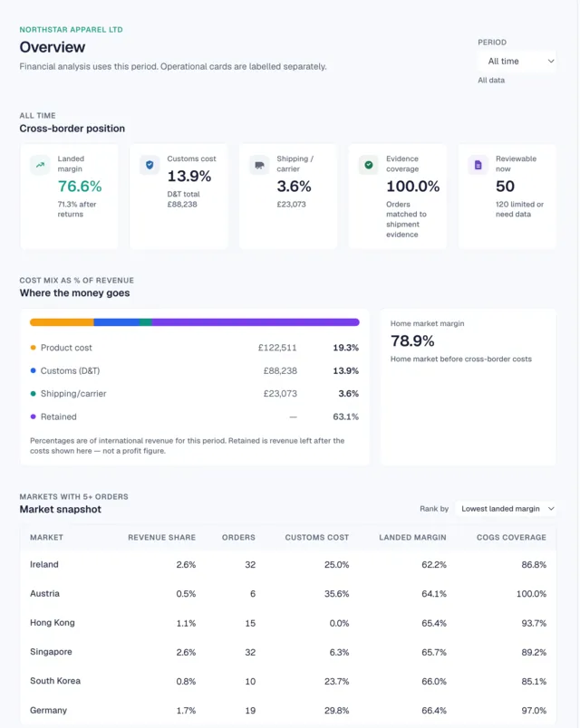Expand the Rank by Lowest landed margin dropdown
The image size is (580, 728).
506,509
